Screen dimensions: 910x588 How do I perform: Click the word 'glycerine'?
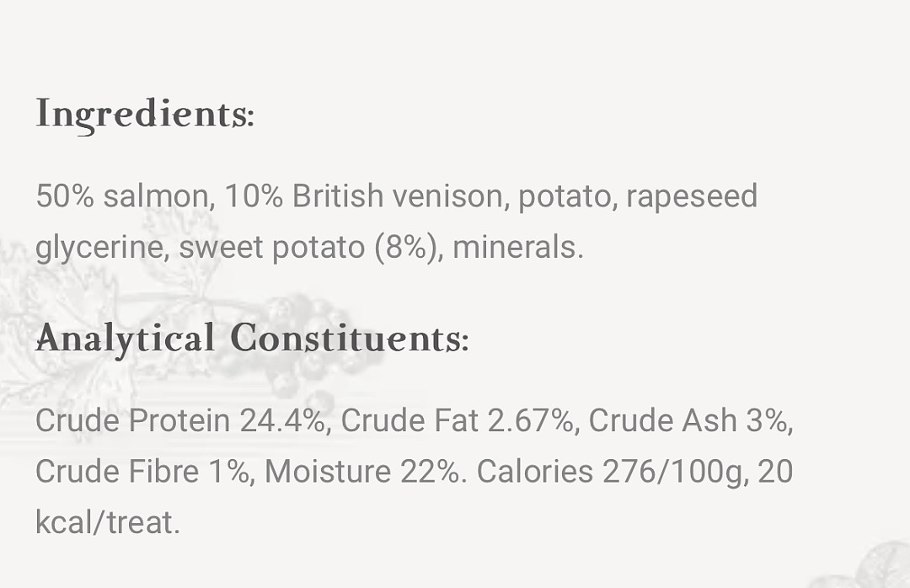click(x=99, y=247)
